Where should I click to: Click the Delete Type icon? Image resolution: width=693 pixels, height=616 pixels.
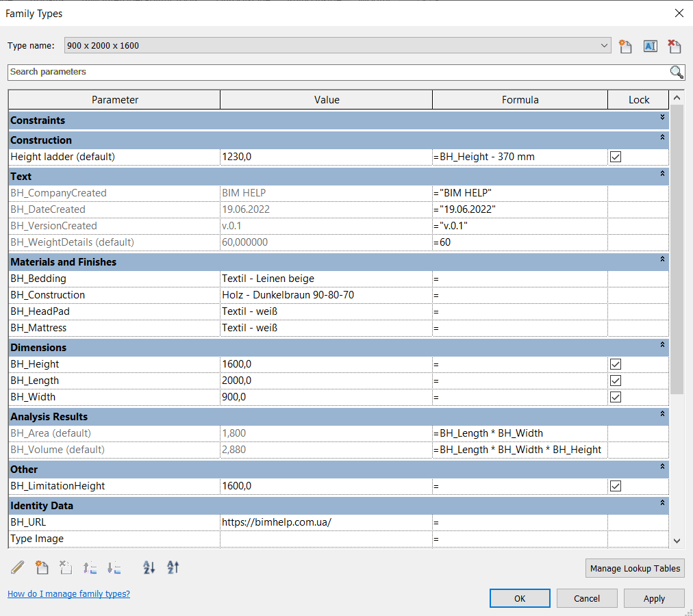click(x=675, y=47)
